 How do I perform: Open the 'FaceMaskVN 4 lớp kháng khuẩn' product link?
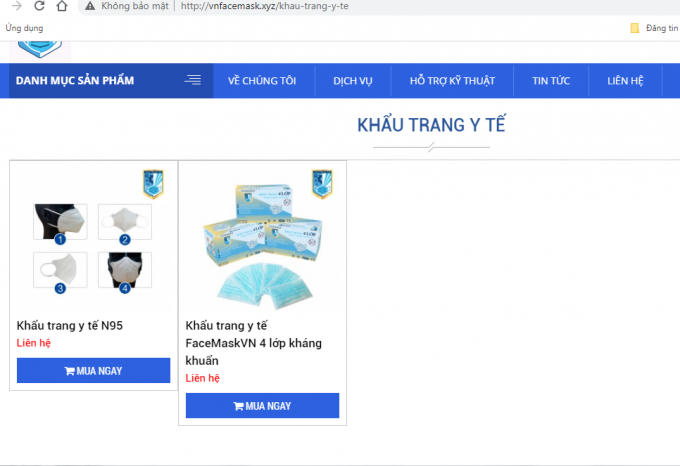[x=253, y=343]
